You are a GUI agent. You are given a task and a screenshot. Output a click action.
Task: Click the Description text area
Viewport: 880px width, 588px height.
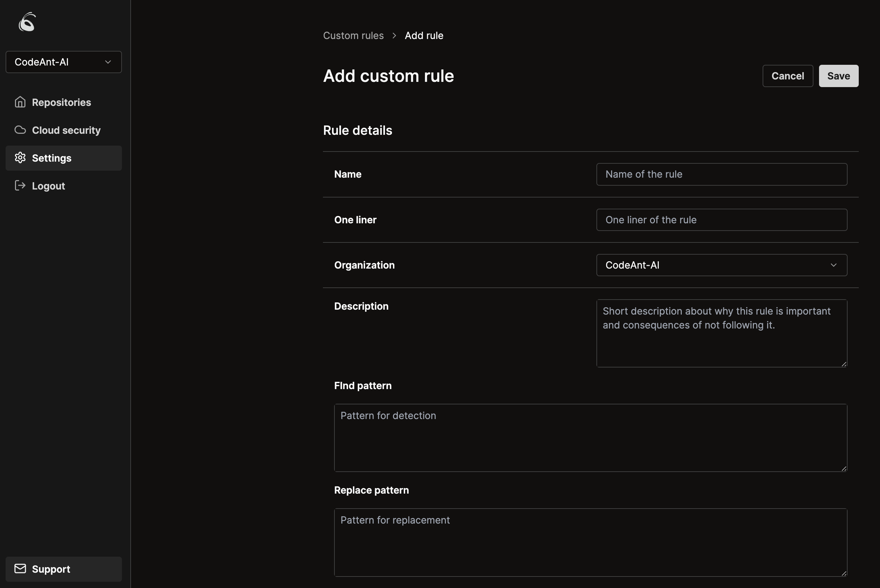[x=721, y=333]
